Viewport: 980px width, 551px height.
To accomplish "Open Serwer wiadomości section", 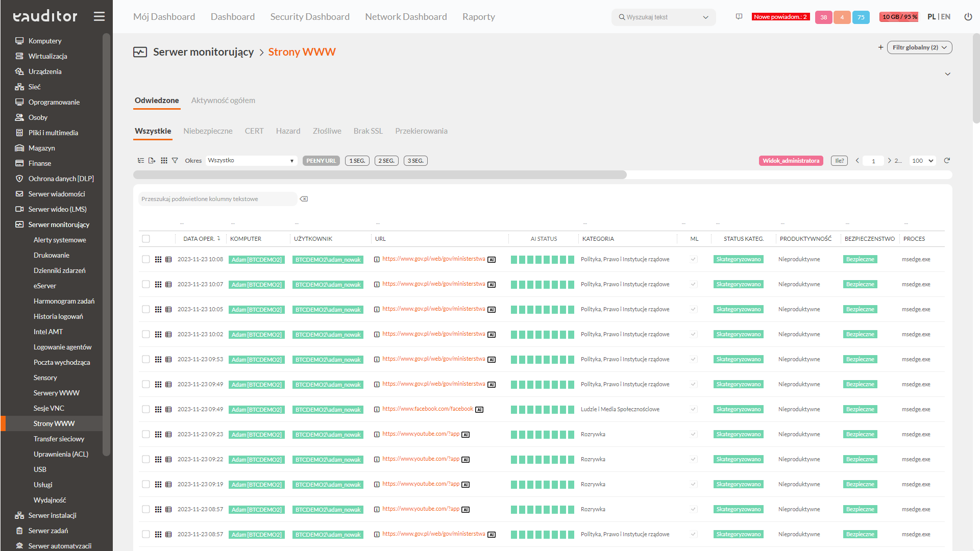I will (57, 194).
